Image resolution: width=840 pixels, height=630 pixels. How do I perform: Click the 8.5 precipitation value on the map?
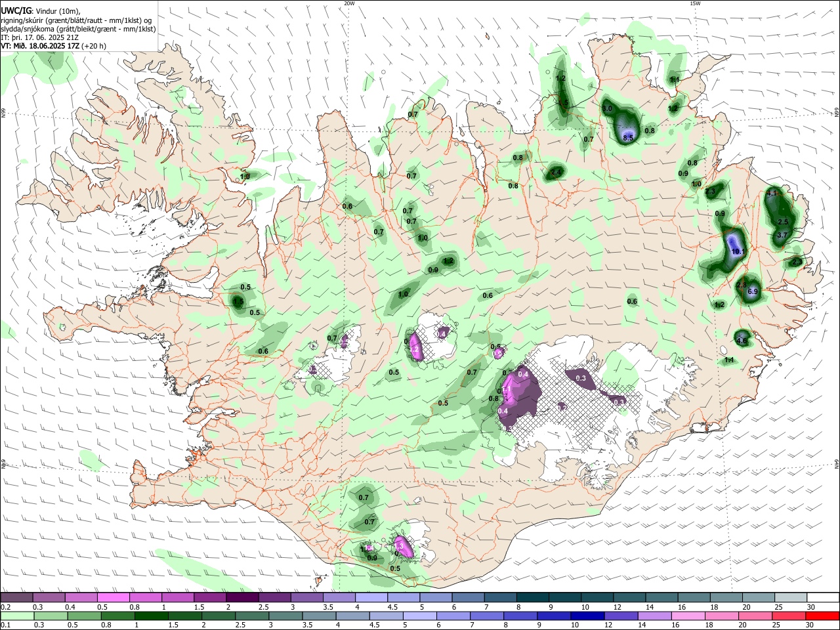[x=628, y=138]
